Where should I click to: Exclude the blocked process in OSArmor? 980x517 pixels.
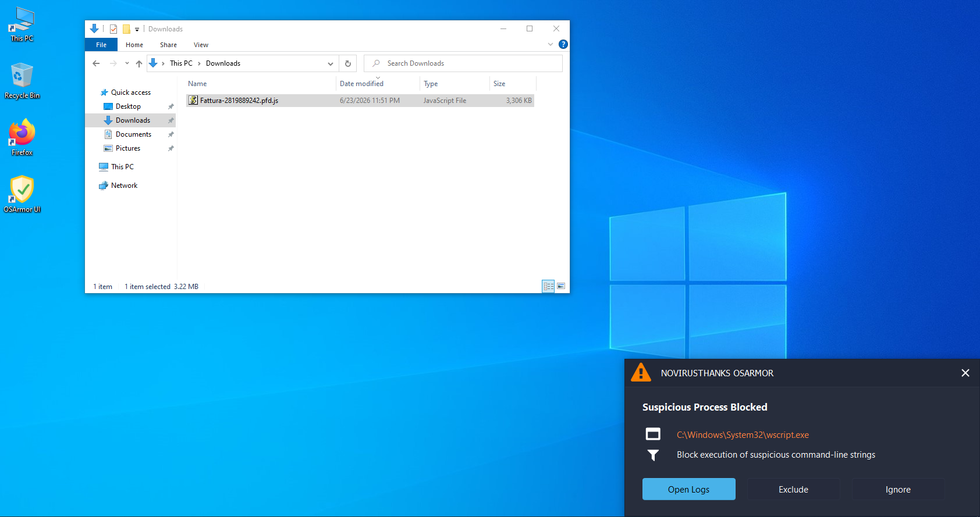coord(794,489)
